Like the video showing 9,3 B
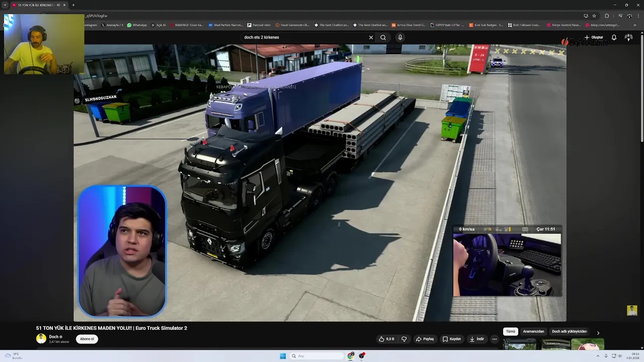Screen dimensions: 644x362 tap(386, 339)
